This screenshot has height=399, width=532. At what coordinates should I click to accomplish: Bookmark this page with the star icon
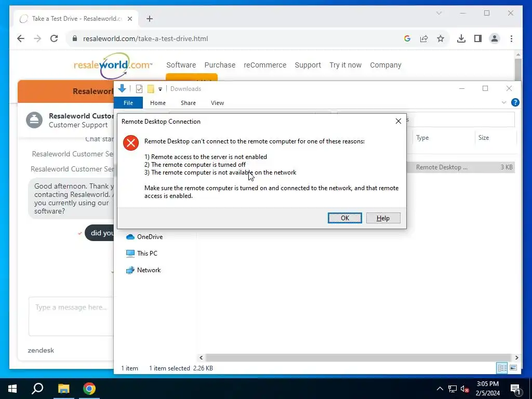point(441,38)
